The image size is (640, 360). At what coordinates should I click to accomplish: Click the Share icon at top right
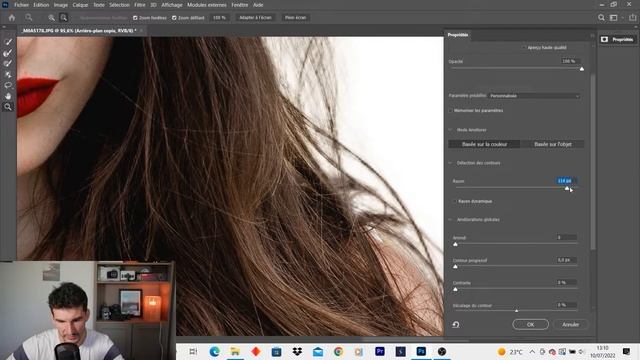tap(633, 18)
